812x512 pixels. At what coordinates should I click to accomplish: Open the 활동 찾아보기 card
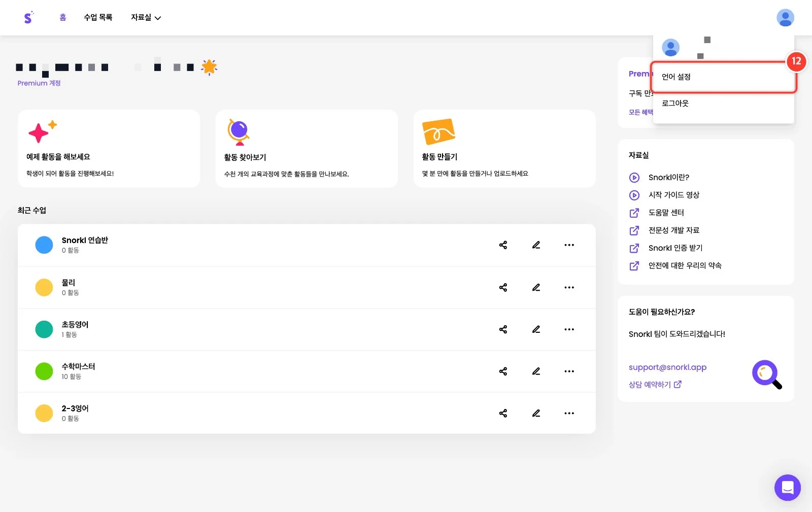pyautogui.click(x=307, y=149)
